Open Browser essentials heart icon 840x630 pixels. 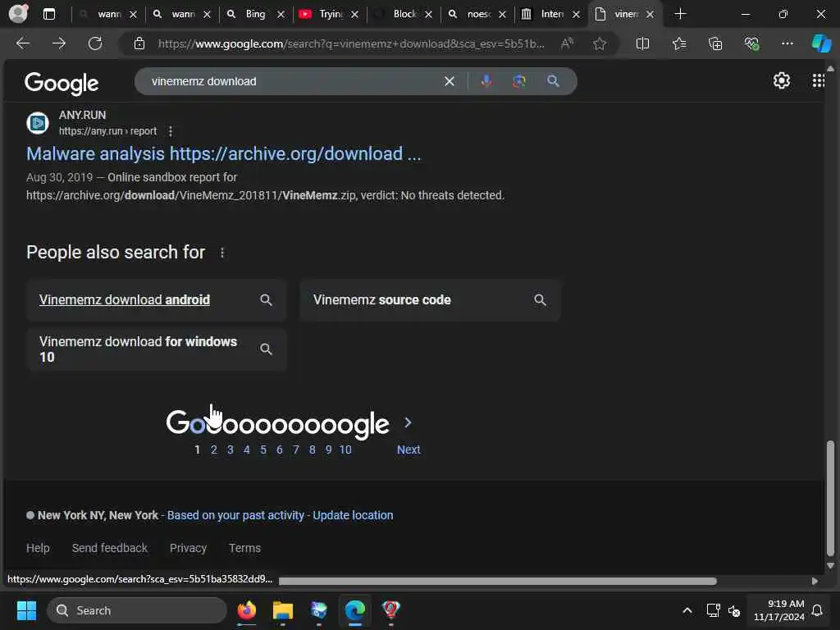pos(751,43)
